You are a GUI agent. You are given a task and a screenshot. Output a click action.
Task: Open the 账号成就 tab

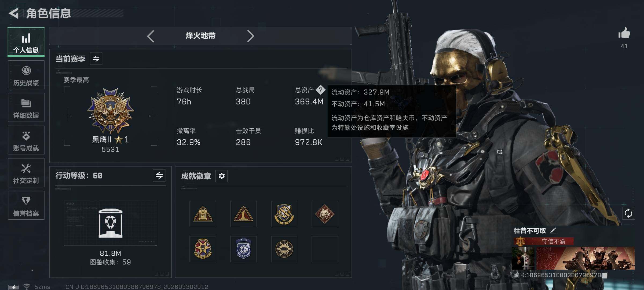pos(26,140)
